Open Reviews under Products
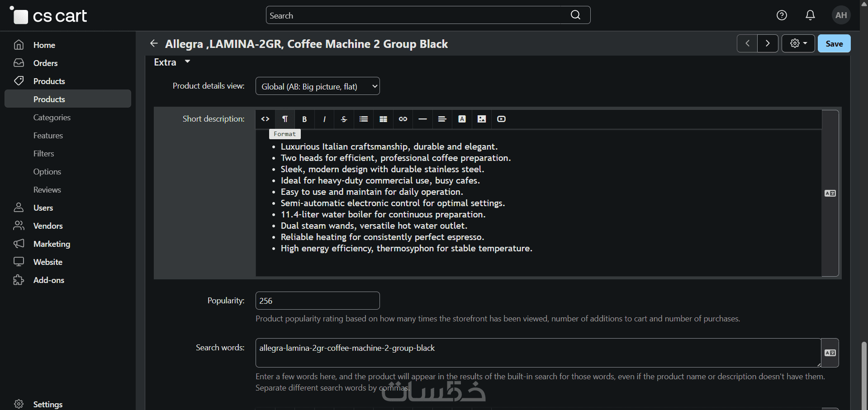 click(47, 189)
